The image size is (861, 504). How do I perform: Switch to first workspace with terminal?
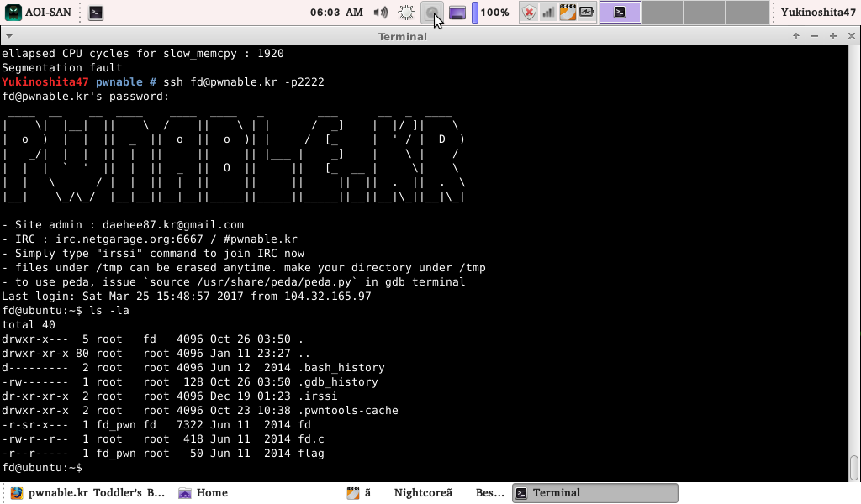[620, 12]
